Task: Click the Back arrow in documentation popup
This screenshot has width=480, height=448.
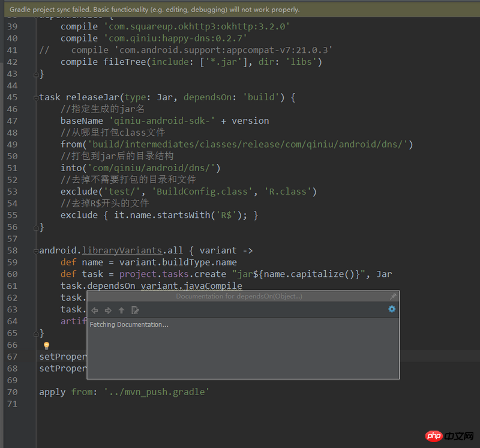Action: pyautogui.click(x=95, y=310)
